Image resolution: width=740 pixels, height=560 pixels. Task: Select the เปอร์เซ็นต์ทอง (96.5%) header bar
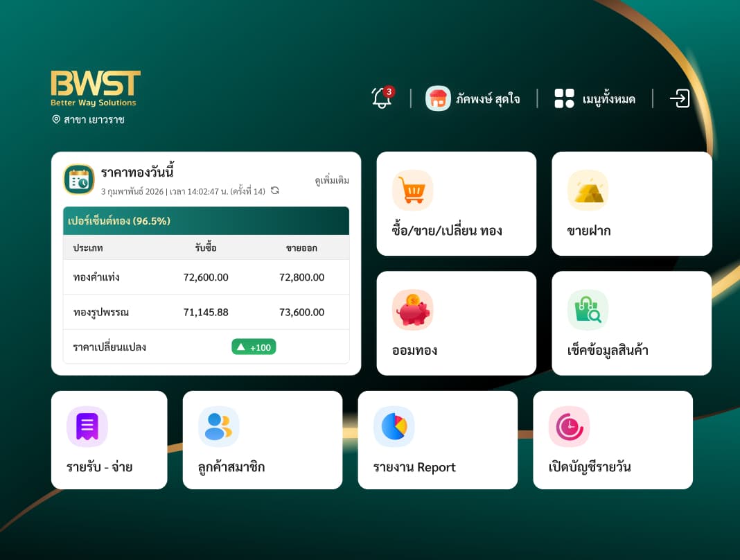(206, 220)
